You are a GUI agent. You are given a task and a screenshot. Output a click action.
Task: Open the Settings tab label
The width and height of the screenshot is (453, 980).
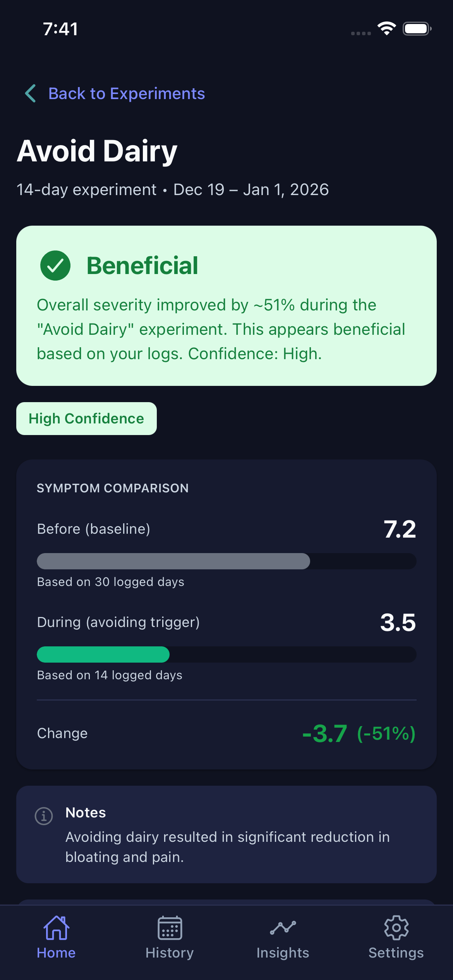396,953
